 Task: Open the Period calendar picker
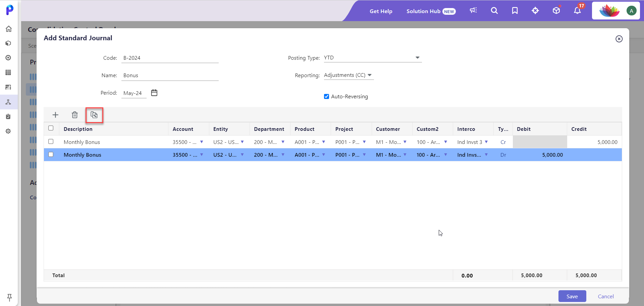pos(154,93)
